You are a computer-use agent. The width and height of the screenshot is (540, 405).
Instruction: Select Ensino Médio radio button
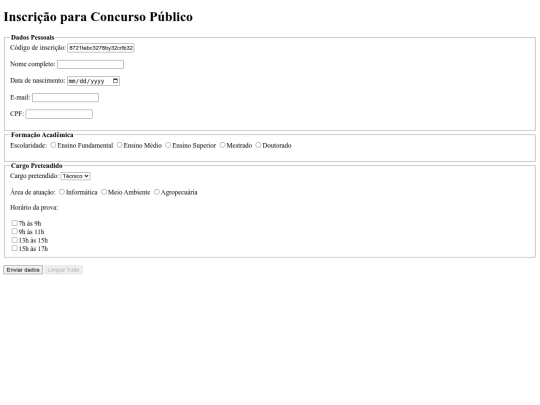point(120,145)
